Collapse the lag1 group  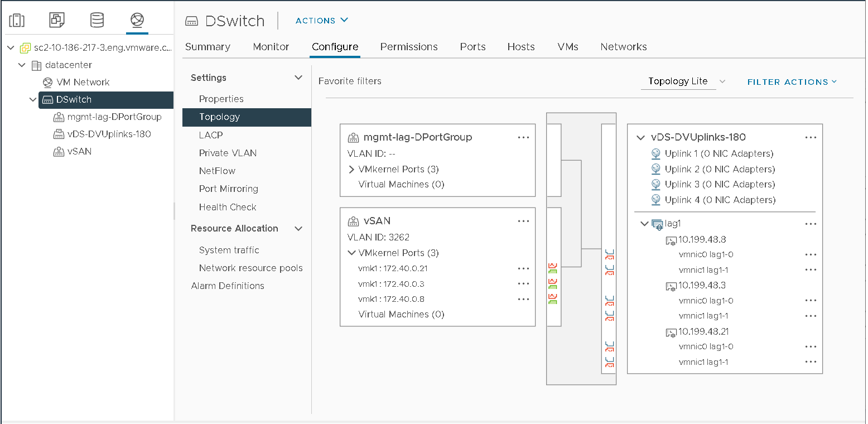pos(645,224)
